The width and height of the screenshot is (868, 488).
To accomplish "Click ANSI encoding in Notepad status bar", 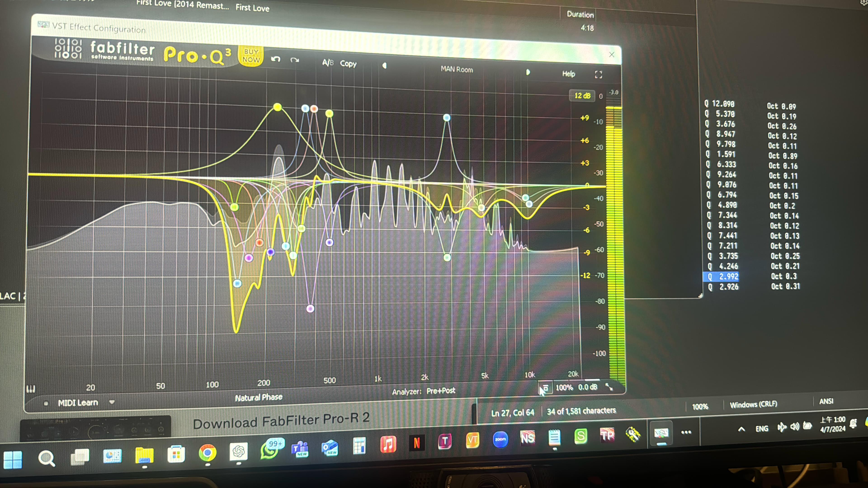I will [826, 401].
